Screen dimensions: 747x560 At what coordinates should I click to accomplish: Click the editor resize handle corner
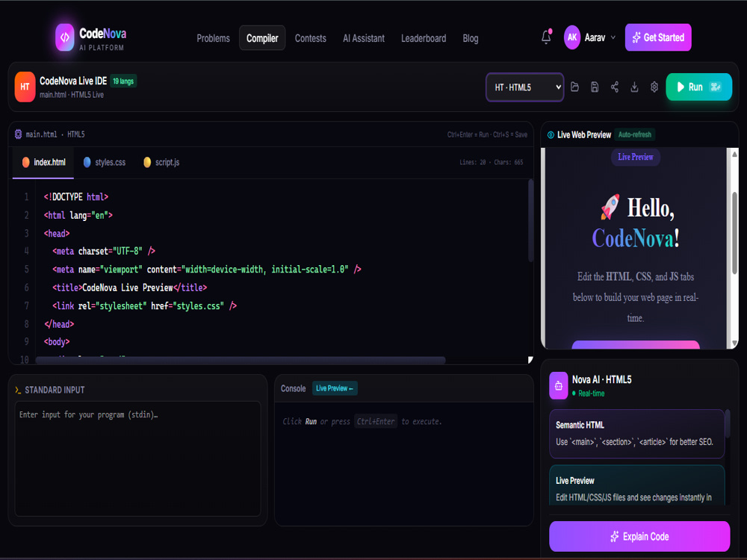[x=530, y=360]
